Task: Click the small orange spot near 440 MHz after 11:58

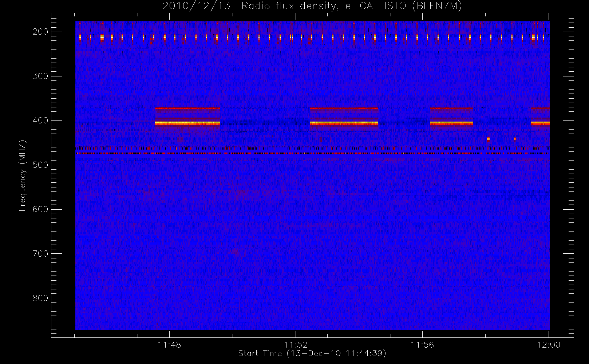Action: [x=488, y=139]
